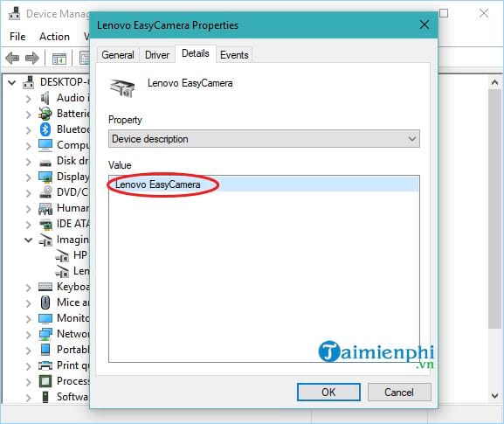Expand the Batteries tree node
This screenshot has height=424, width=504.
coord(29,115)
